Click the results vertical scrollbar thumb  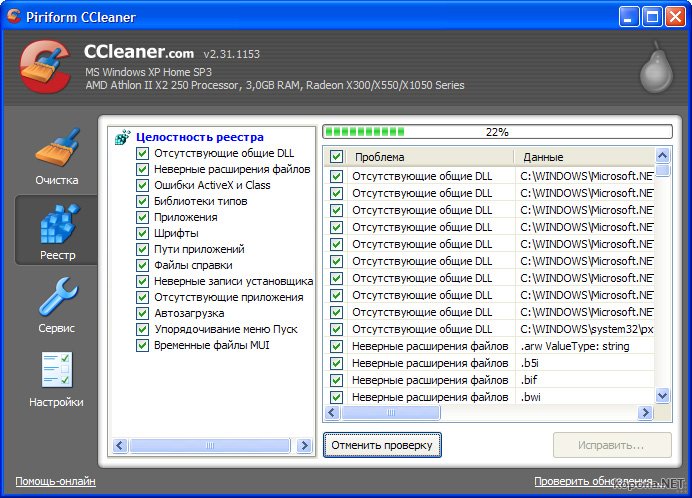[x=662, y=170]
